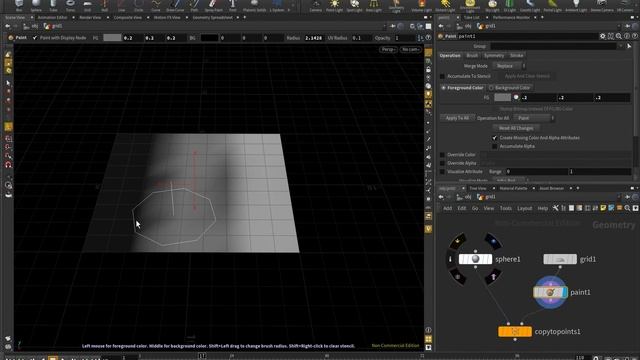Enable Override Alpha checkbox
The image size is (640, 360).
[442, 163]
